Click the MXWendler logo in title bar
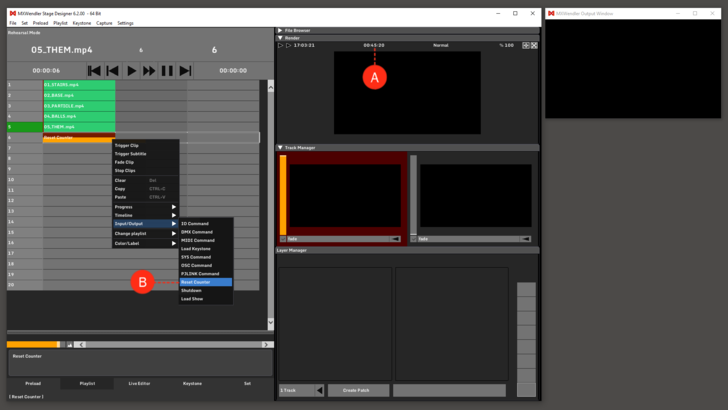This screenshot has width=728, height=410. [13, 13]
